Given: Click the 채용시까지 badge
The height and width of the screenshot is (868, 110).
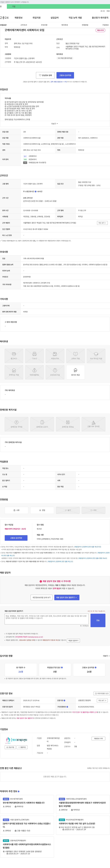Looking at the screenshot, I should [100, 30].
